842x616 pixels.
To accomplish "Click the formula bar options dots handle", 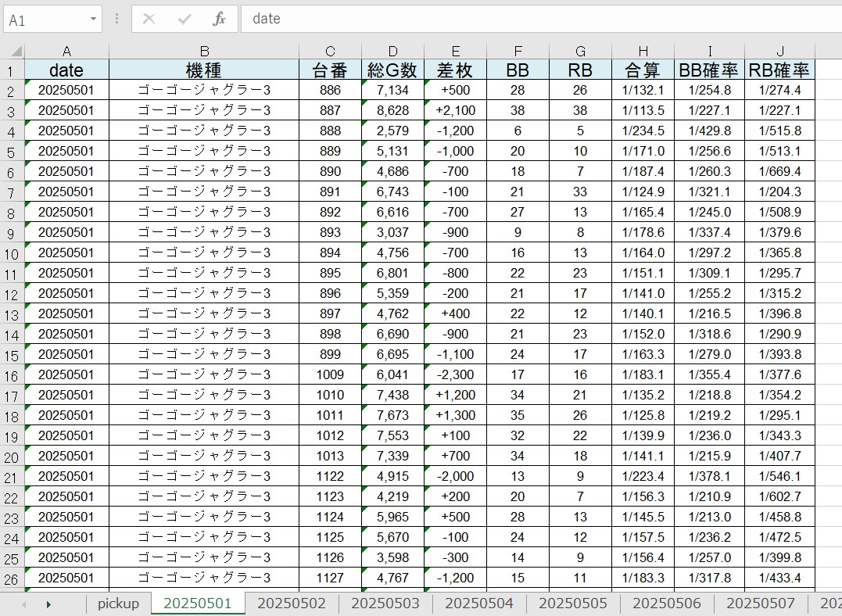I will [116, 20].
